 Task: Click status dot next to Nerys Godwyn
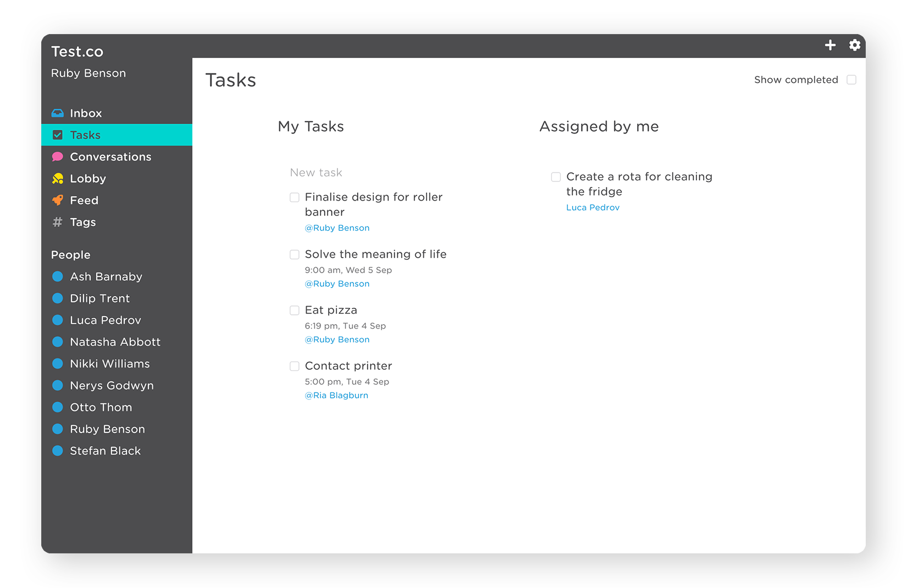click(57, 385)
